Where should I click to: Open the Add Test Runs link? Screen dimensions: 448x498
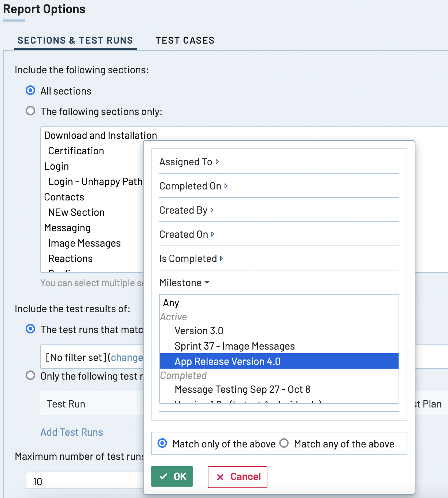click(x=71, y=432)
